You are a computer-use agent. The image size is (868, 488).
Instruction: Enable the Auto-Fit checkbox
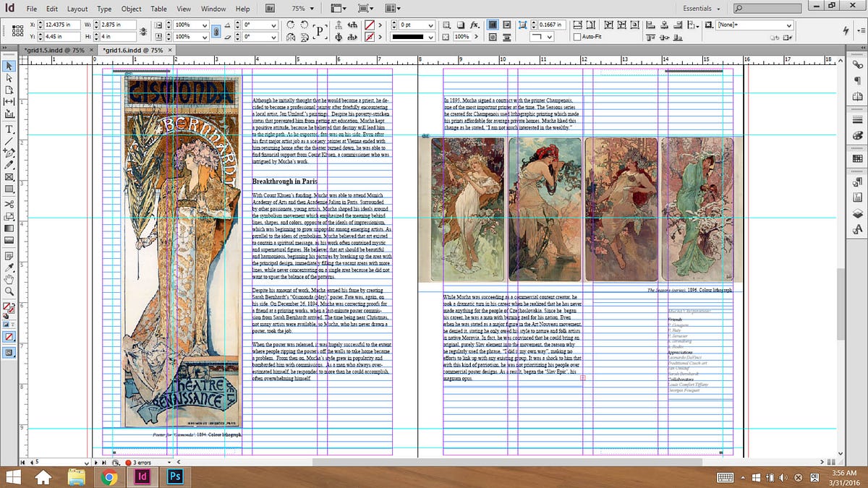576,36
